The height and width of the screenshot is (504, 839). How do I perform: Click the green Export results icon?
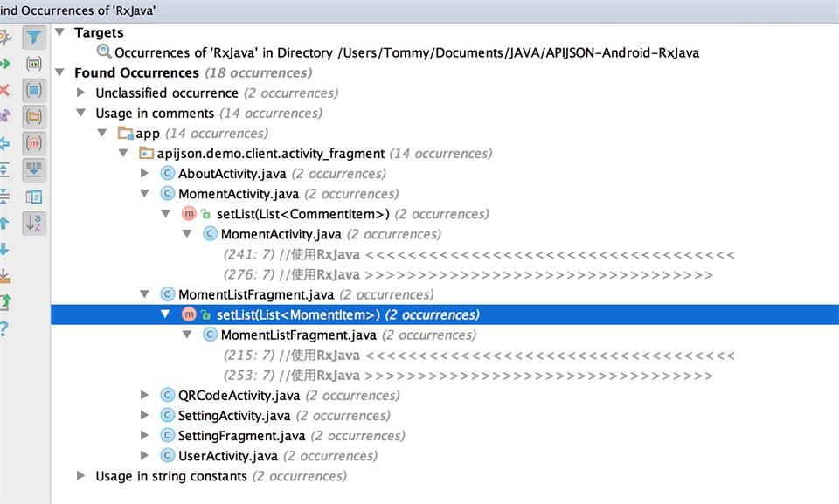point(5,302)
